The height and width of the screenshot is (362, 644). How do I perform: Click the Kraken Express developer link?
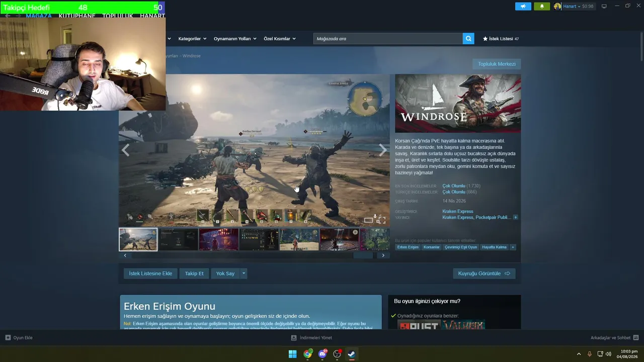[x=458, y=212]
